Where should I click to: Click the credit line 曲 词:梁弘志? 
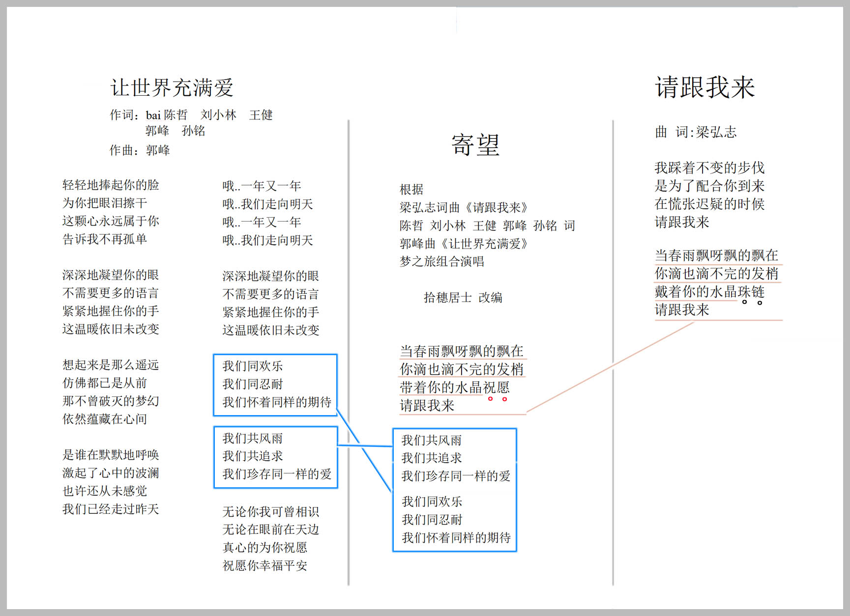click(696, 132)
